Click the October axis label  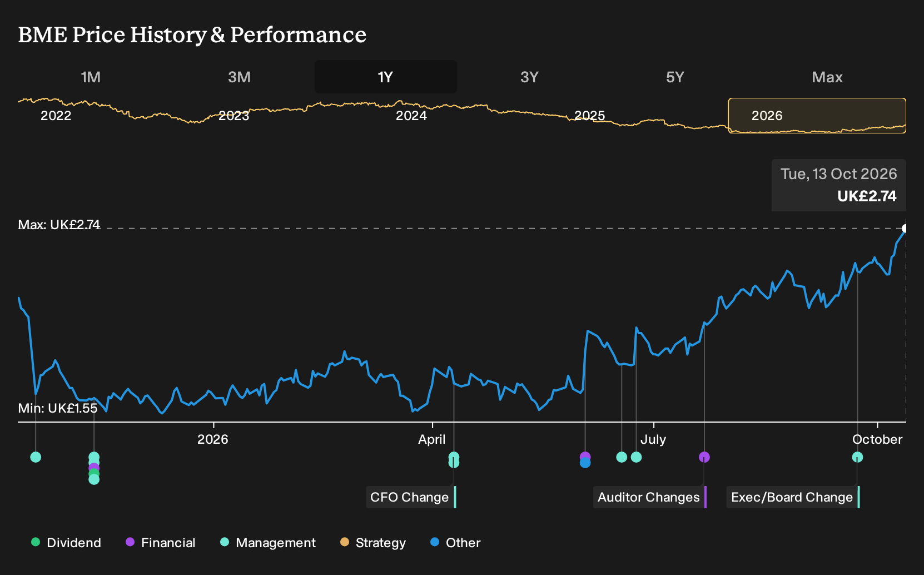(877, 439)
